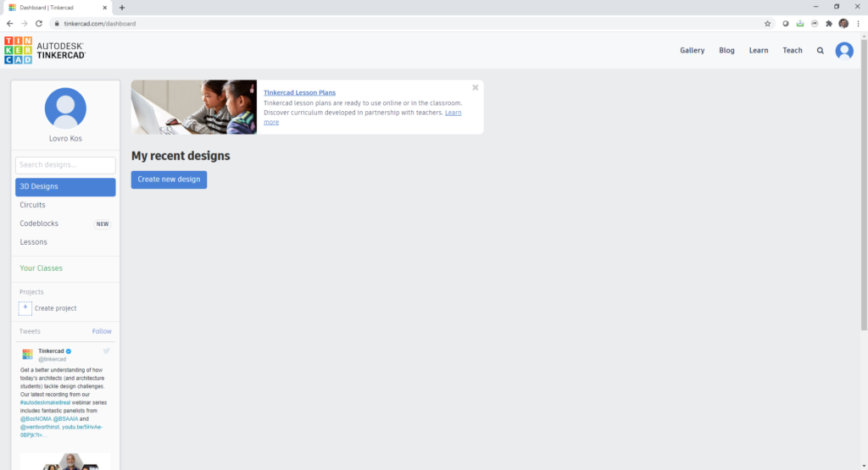868x470 pixels.
Task: Open the user account avatar menu
Action: [844, 51]
